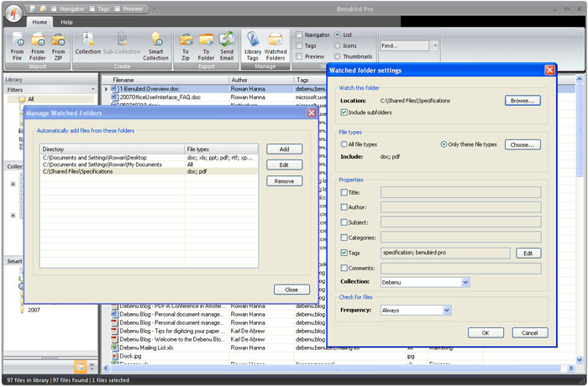This screenshot has height=387, width=588.
Task: Expand the Library panel overflow chevron
Action: (x=92, y=367)
